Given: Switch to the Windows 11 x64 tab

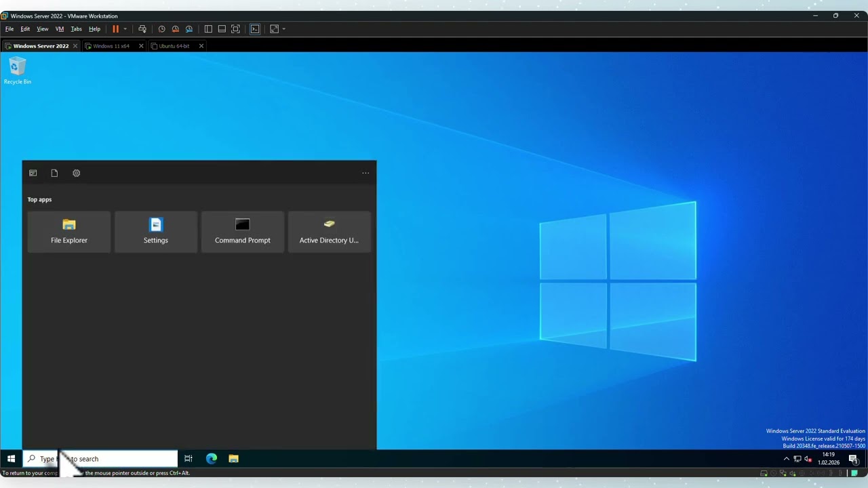Looking at the screenshot, I should pyautogui.click(x=111, y=46).
